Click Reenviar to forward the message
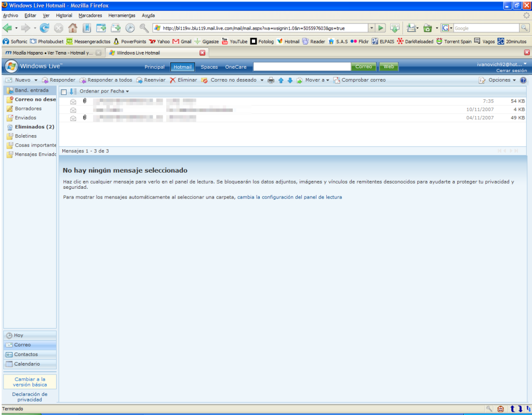Image resolution: width=532 pixels, height=415 pixels. [151, 80]
